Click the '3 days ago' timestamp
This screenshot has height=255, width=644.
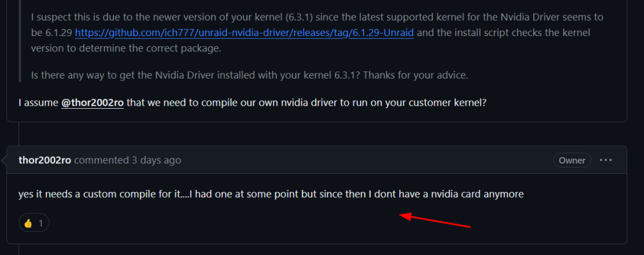(x=156, y=160)
